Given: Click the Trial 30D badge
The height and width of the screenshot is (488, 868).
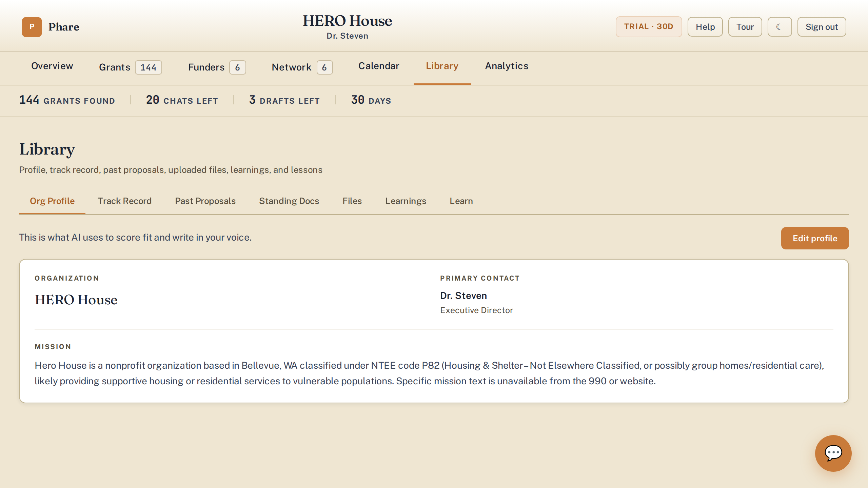Looking at the screenshot, I should point(649,27).
